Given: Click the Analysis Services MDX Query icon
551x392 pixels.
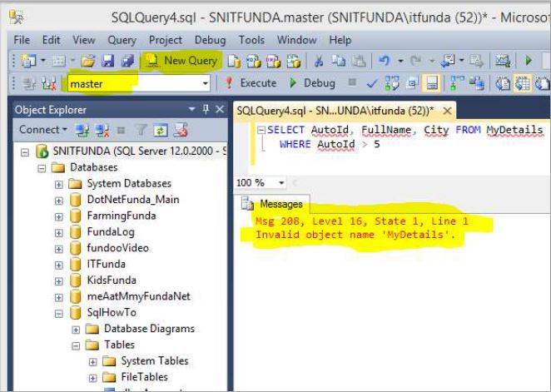Looking at the screenshot, I should tap(254, 61).
